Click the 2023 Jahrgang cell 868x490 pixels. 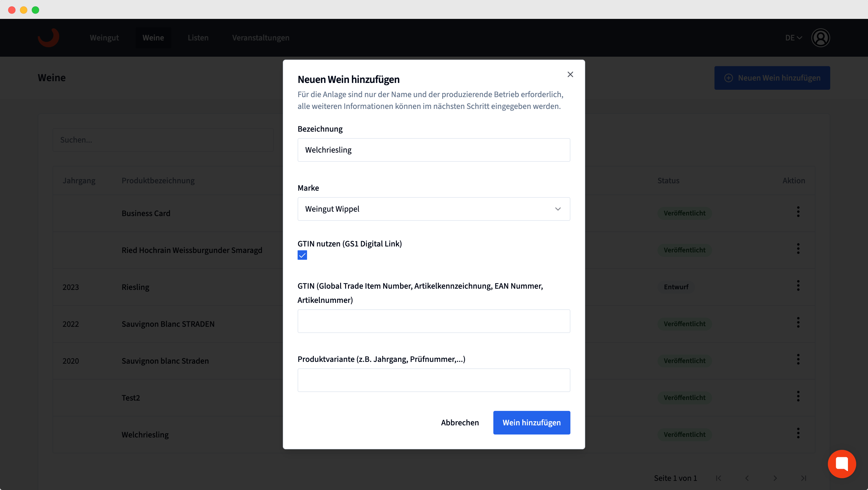pyautogui.click(x=71, y=287)
